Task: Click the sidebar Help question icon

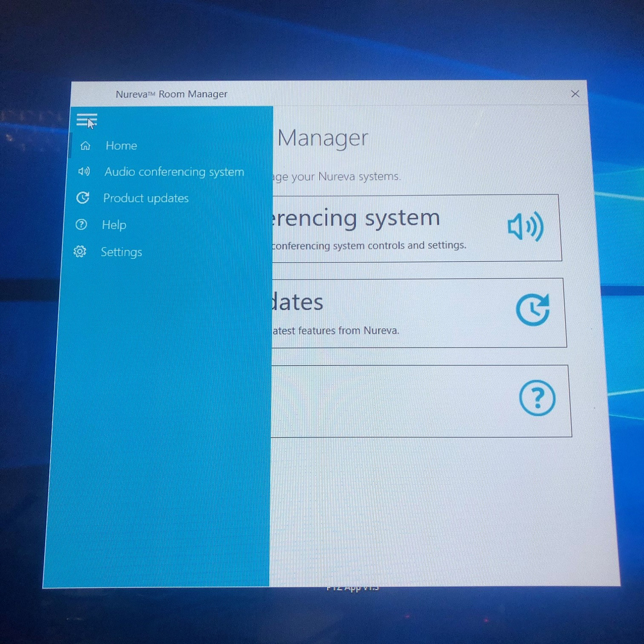Action: point(81,225)
